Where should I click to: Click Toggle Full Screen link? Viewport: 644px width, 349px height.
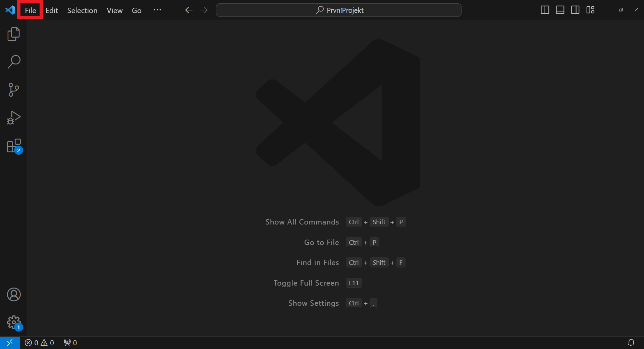pyautogui.click(x=306, y=283)
